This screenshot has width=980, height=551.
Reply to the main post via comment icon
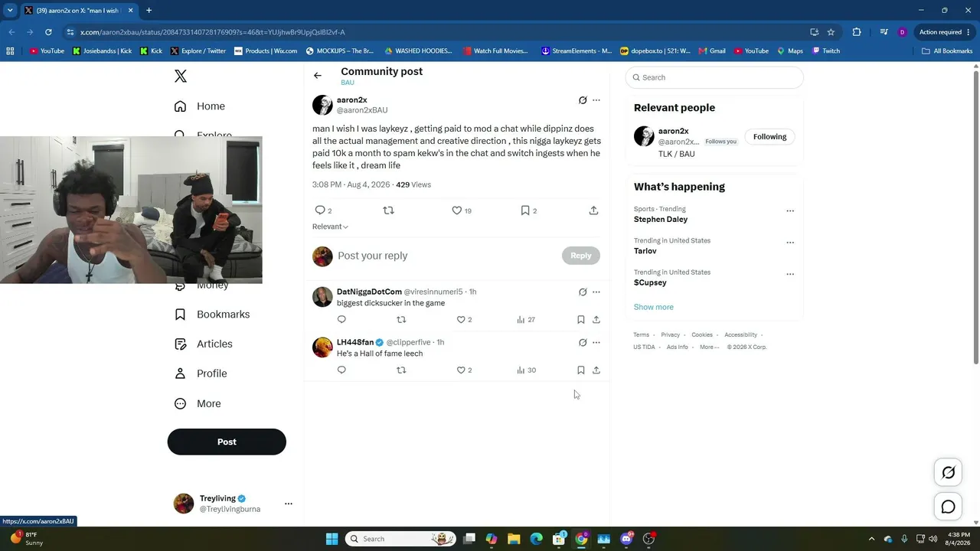[x=320, y=210]
